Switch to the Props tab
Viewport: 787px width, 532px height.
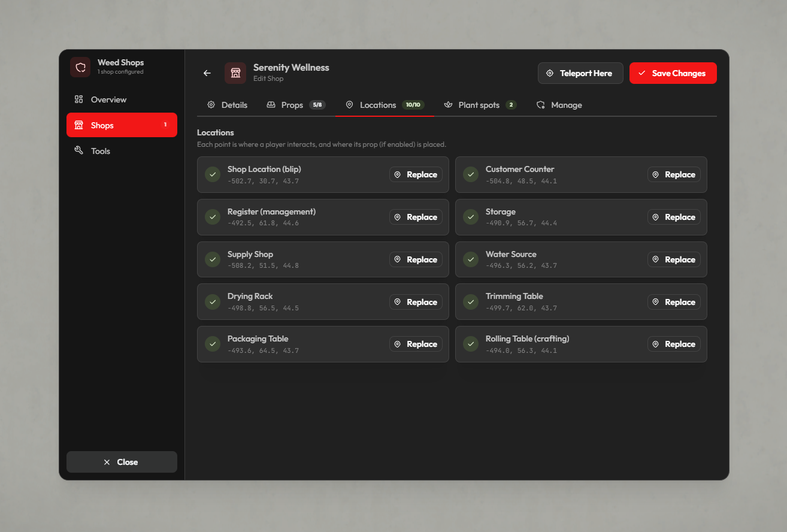click(296, 105)
